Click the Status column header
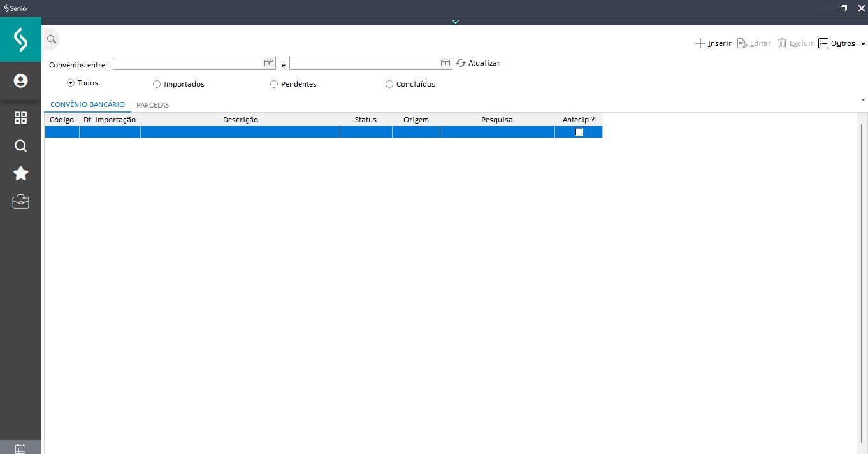The height and width of the screenshot is (454, 868). tap(366, 120)
